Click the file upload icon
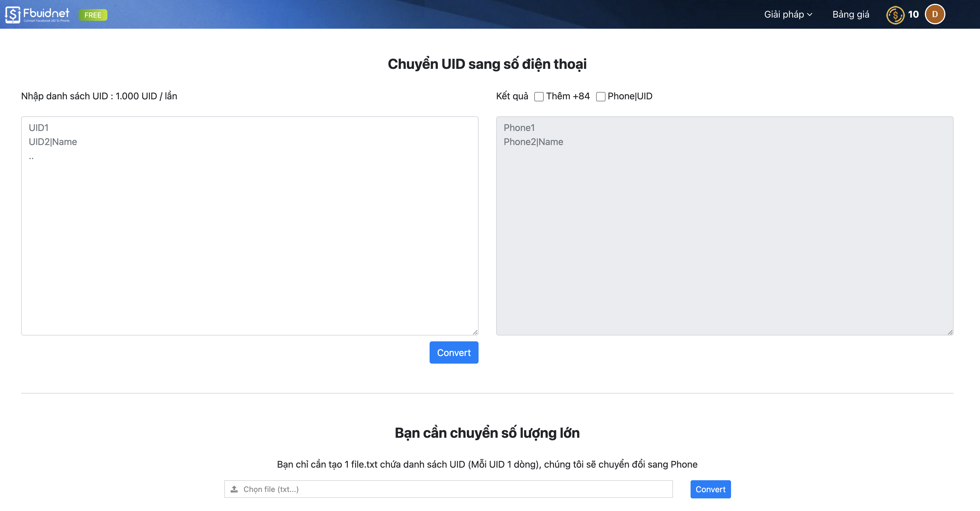 (x=235, y=489)
